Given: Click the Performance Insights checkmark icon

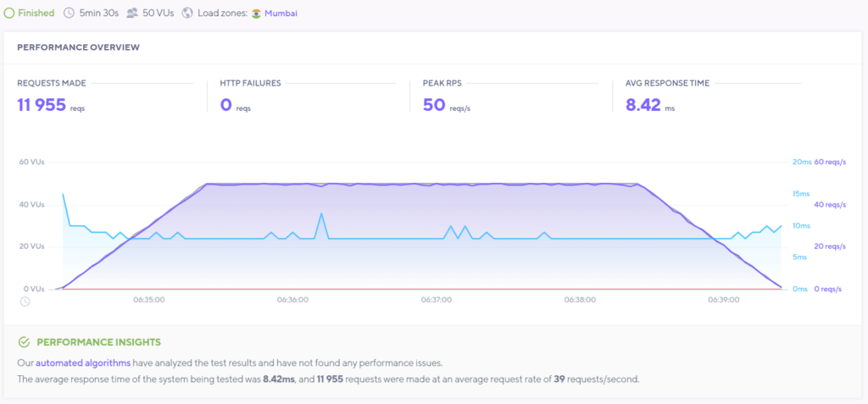Looking at the screenshot, I should 24,342.
